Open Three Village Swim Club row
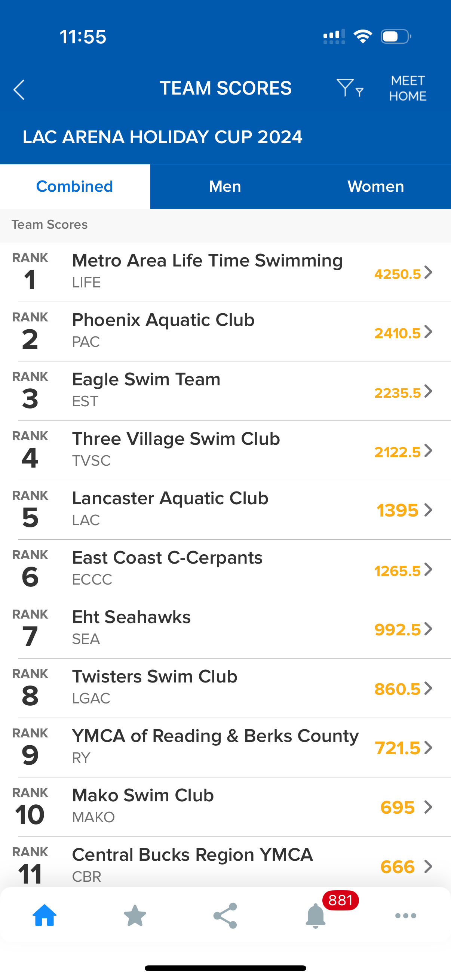 [x=213, y=450]
